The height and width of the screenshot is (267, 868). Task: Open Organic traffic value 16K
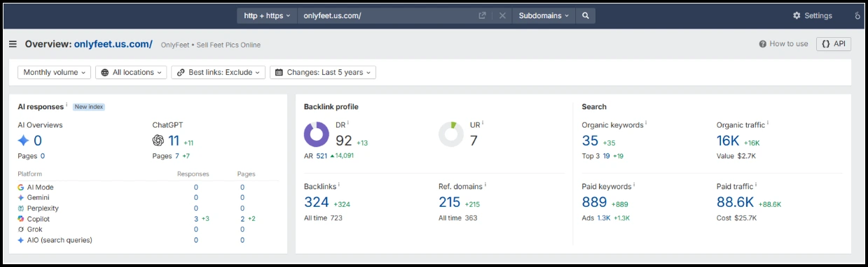point(729,141)
